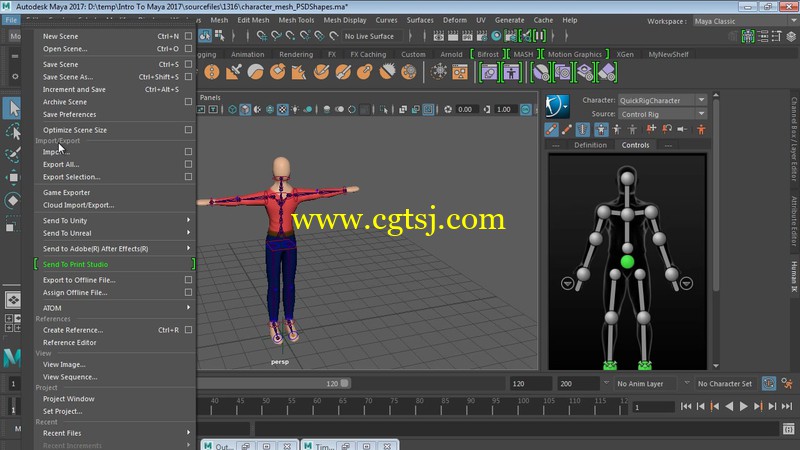Open the Deform menu

pos(455,20)
